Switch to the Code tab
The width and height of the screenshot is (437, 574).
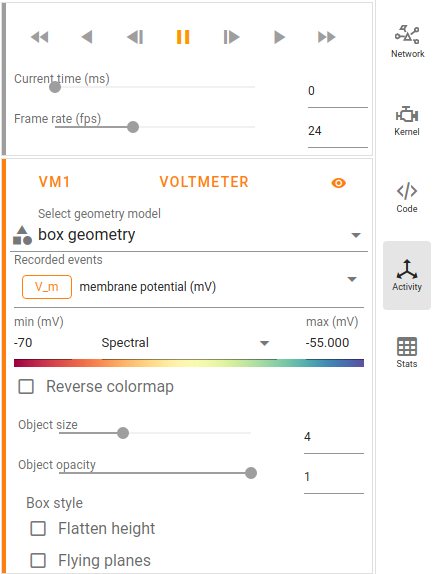[x=407, y=198]
